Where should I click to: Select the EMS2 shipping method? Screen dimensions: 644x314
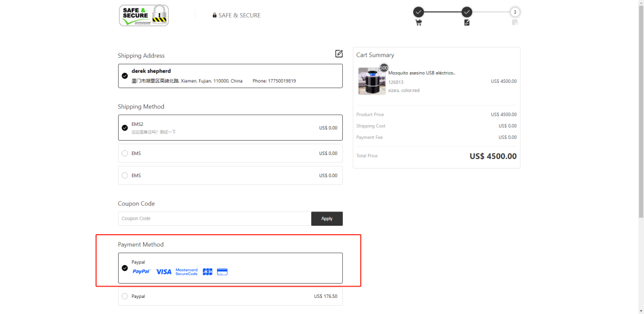click(230, 128)
